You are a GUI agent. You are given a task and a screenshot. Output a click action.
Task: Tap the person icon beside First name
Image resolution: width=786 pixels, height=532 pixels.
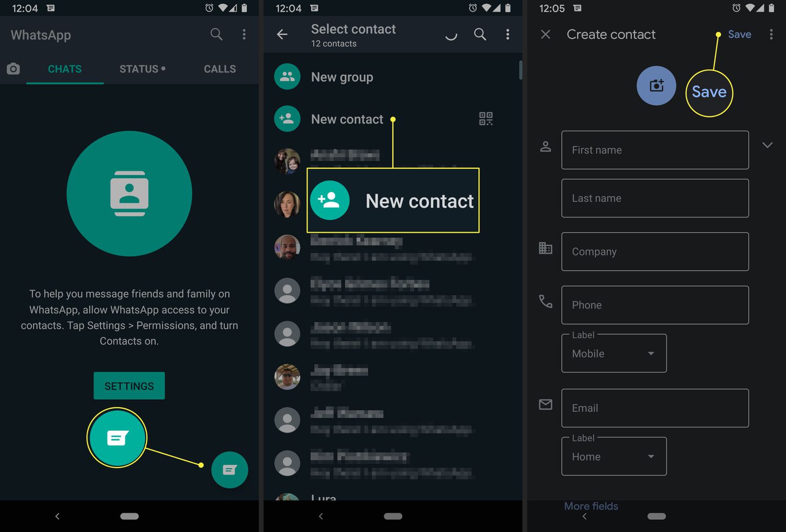(x=545, y=146)
